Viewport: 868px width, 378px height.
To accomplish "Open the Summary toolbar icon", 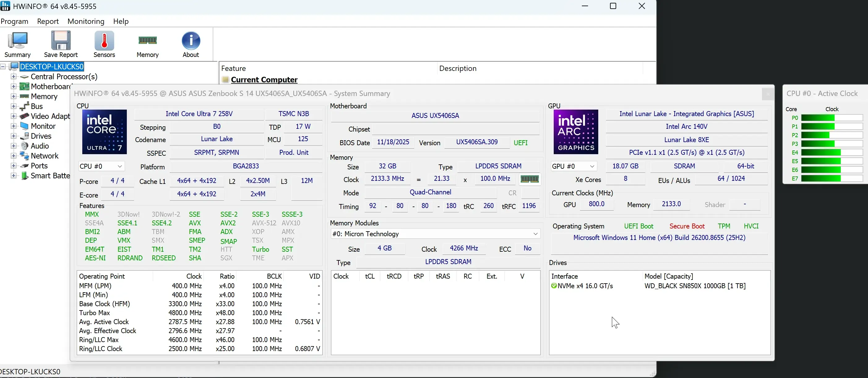I will (x=18, y=45).
